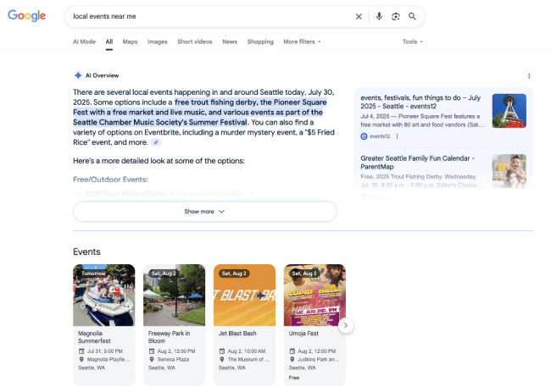Click "Jul 31, 5:00 PM" date text
The width and height of the screenshot is (551, 392).
pyautogui.click(x=105, y=351)
